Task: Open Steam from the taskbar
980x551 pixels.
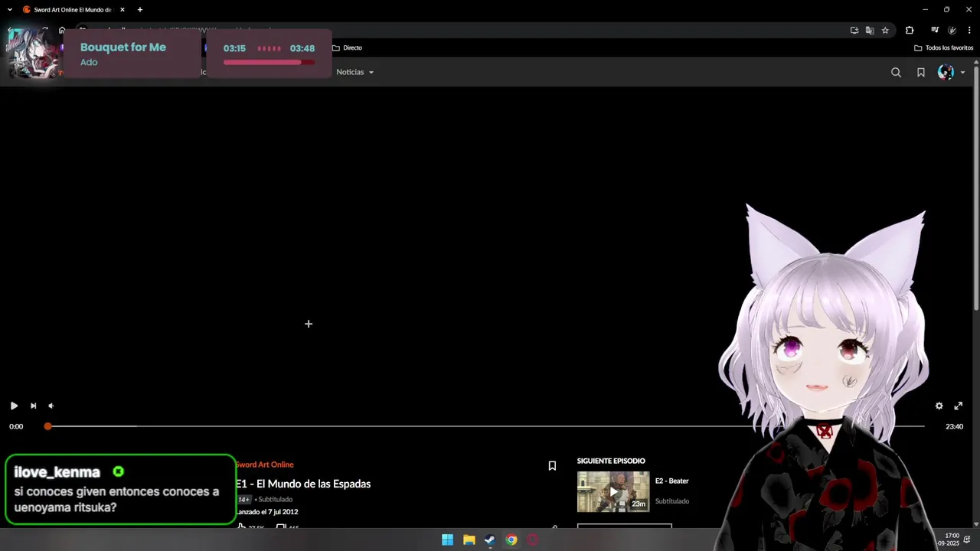Action: click(x=490, y=540)
